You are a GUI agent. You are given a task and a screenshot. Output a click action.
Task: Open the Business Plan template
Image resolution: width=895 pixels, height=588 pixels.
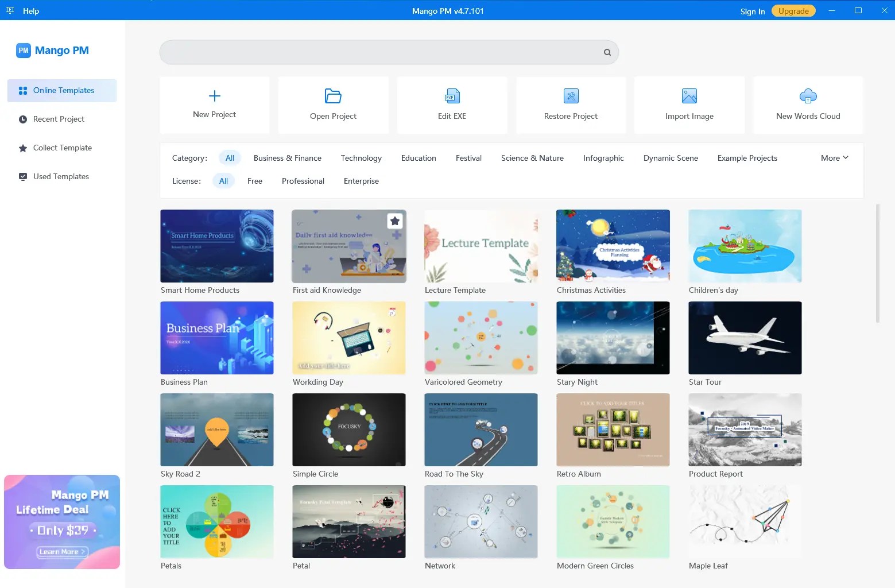(x=217, y=338)
